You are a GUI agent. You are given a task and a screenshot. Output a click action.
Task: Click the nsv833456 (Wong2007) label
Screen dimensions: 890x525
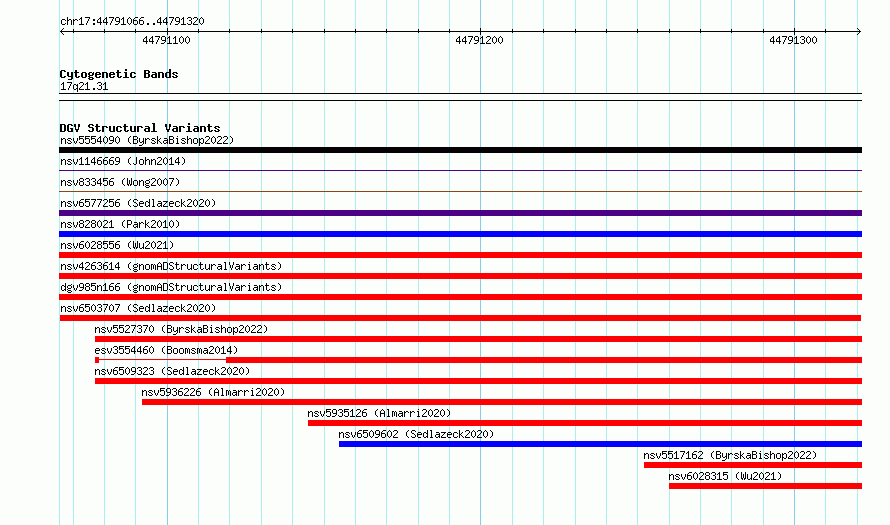(120, 182)
